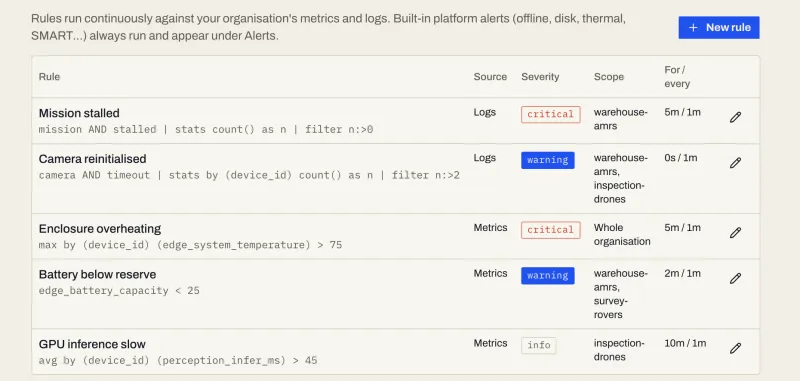Click the Logs source of Mission stalled
Image resolution: width=800 pixels, height=381 pixels.
(x=484, y=112)
